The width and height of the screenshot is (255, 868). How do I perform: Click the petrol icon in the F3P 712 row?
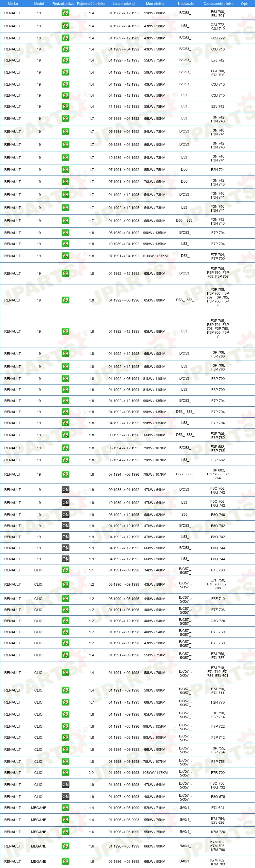click(x=66, y=737)
